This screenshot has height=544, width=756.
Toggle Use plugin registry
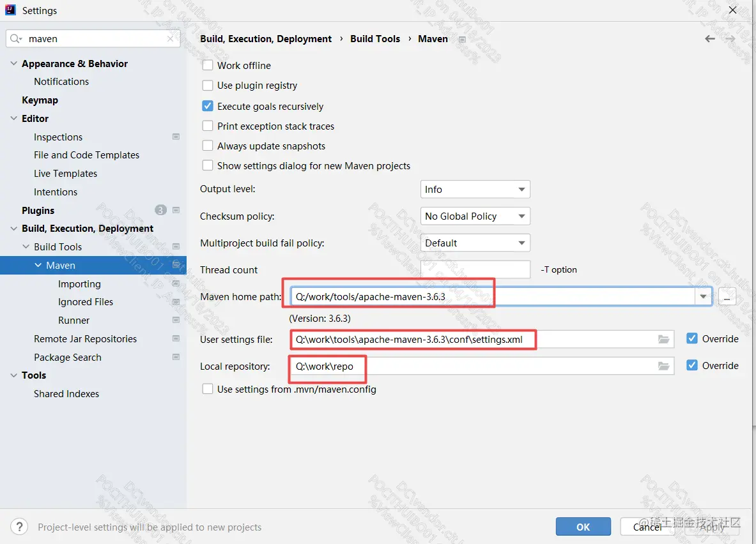[207, 86]
